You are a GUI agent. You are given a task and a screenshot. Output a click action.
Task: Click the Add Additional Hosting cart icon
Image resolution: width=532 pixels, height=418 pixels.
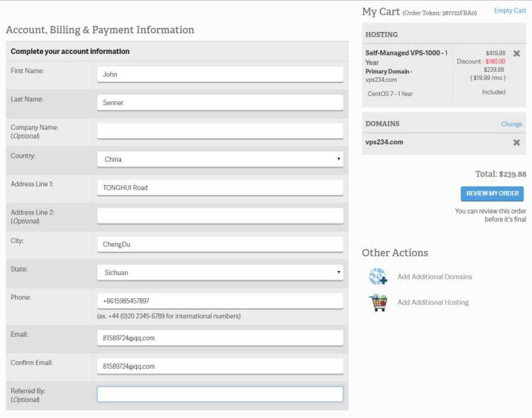[x=378, y=303]
